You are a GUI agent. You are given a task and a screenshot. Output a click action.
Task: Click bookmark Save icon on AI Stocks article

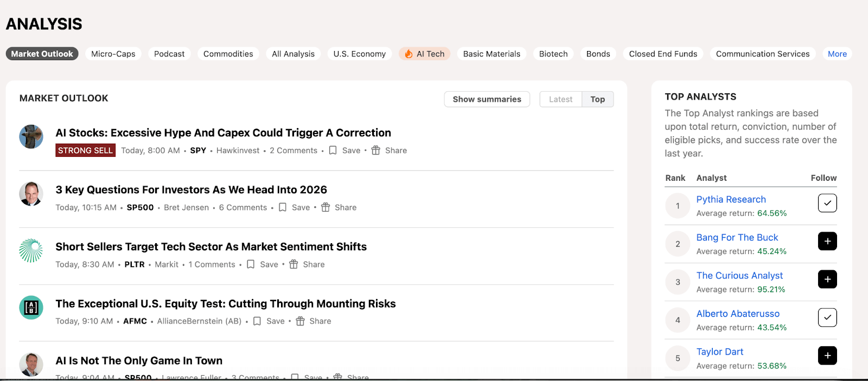pyautogui.click(x=333, y=150)
